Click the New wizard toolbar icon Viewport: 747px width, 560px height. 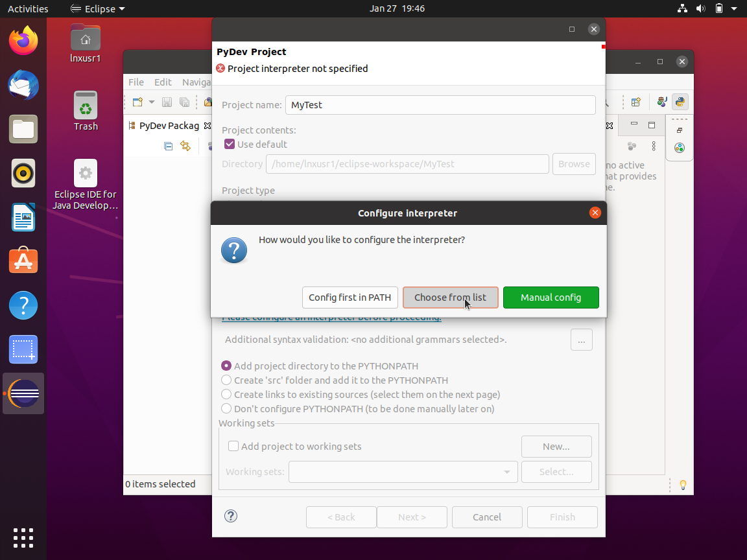click(x=137, y=102)
